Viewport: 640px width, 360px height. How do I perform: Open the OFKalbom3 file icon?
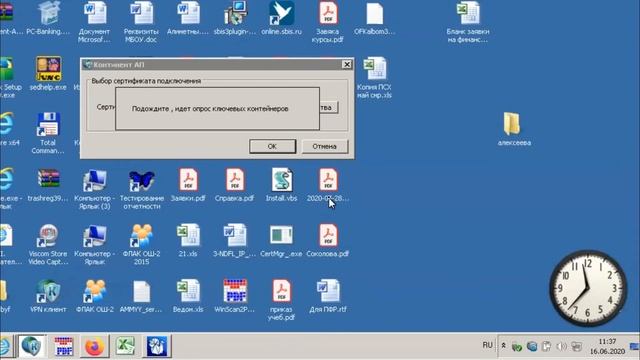pos(374,18)
